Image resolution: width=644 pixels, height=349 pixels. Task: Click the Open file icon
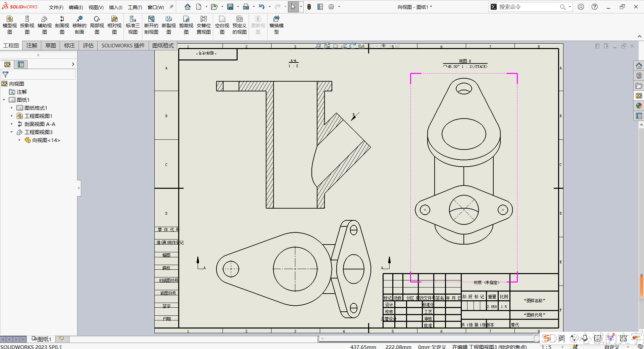point(214,7)
